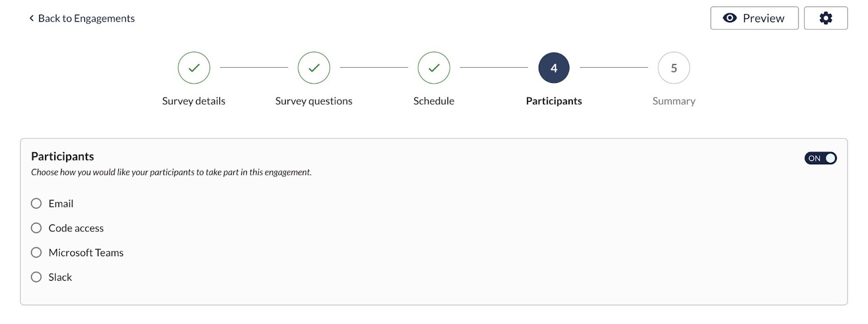Go to the Survey details step label

pos(194,101)
